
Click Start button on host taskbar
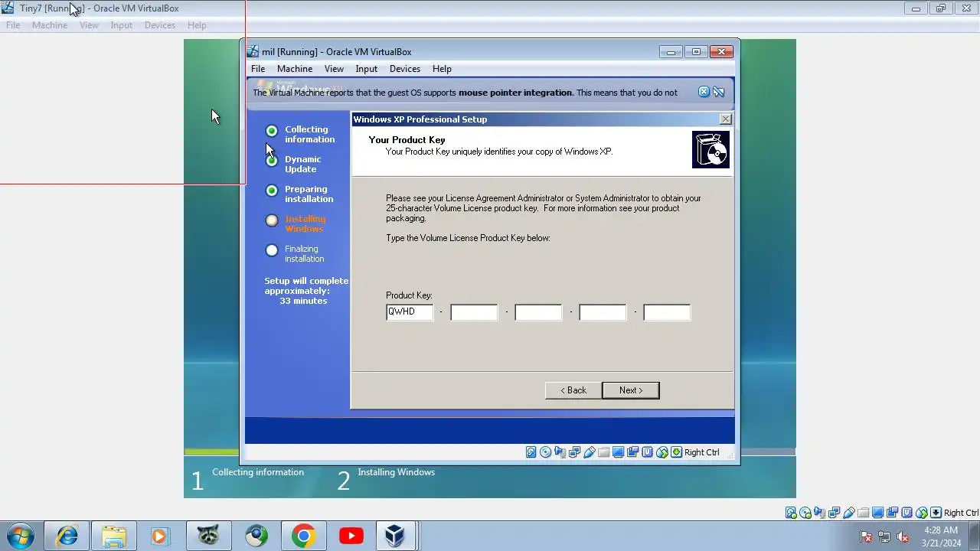(20, 536)
